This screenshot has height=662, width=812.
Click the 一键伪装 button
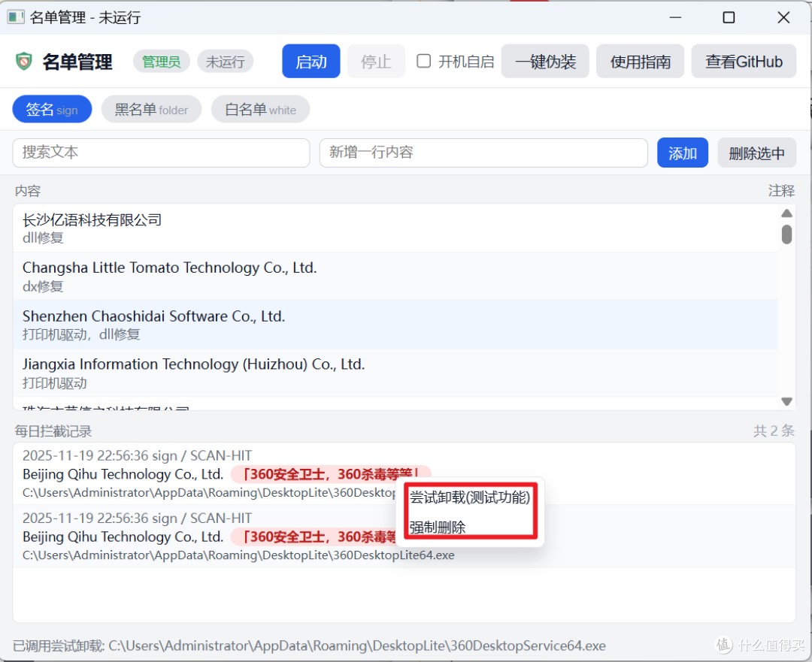click(x=545, y=62)
